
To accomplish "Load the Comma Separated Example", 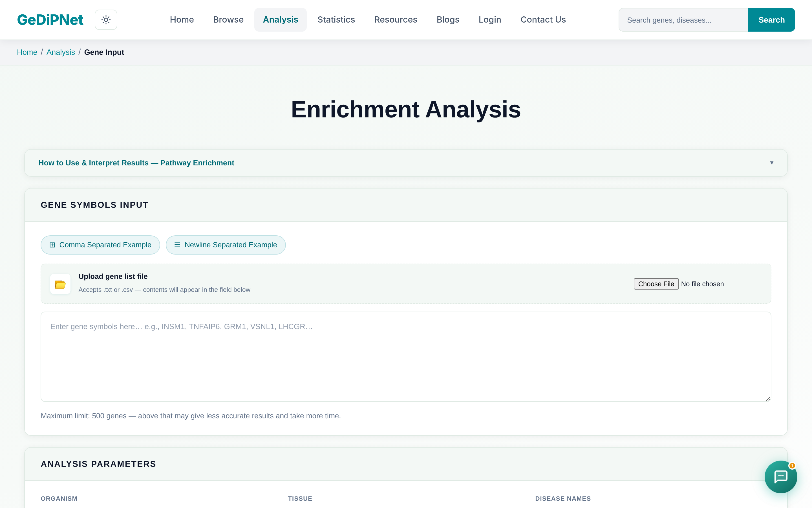I will click(x=100, y=245).
